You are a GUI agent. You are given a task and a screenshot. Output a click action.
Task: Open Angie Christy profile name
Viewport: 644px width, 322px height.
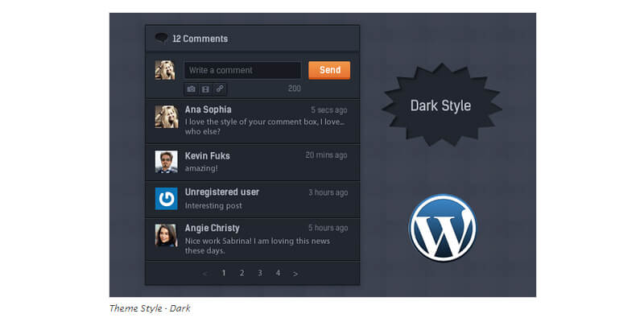coord(212,229)
